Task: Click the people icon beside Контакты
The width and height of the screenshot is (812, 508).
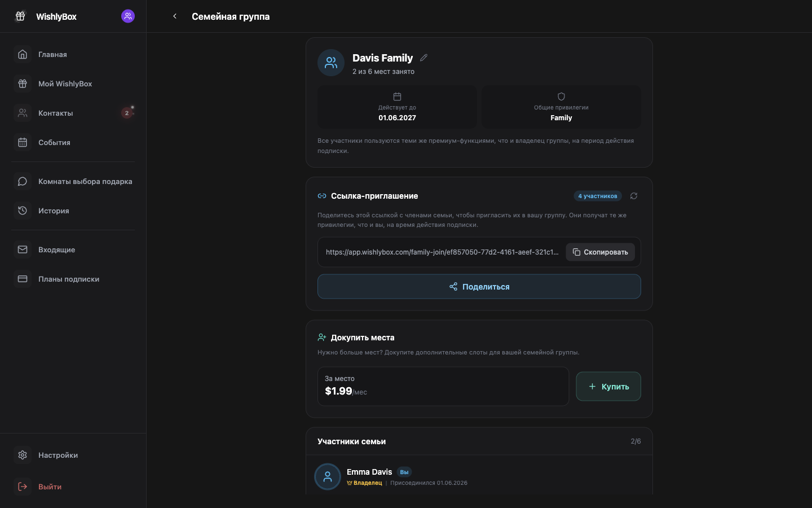Action: [23, 113]
